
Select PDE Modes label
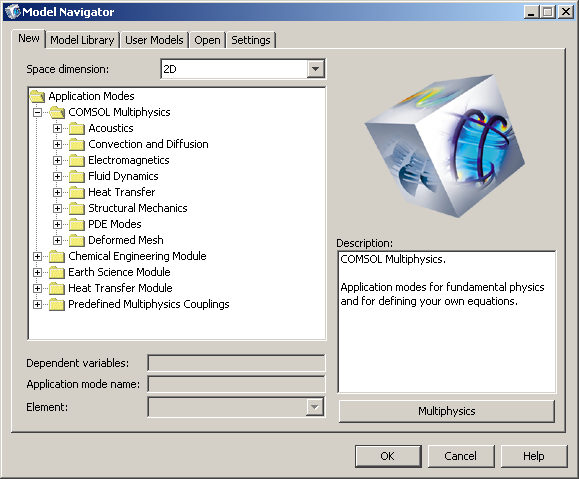[115, 225]
